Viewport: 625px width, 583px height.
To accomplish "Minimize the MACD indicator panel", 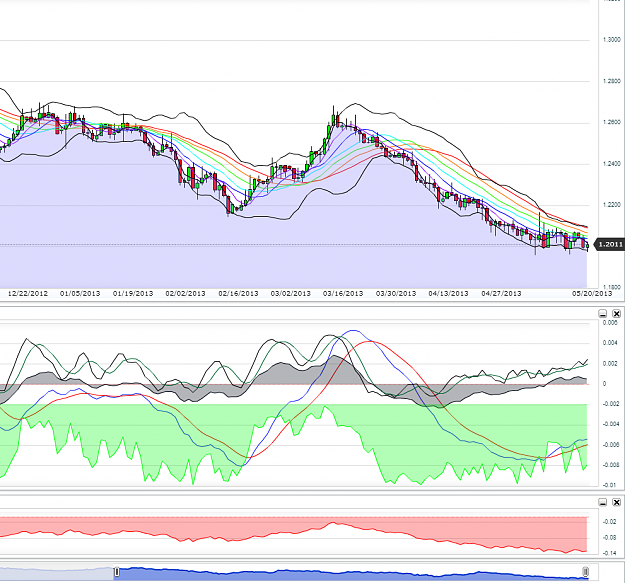I will pyautogui.click(x=603, y=314).
